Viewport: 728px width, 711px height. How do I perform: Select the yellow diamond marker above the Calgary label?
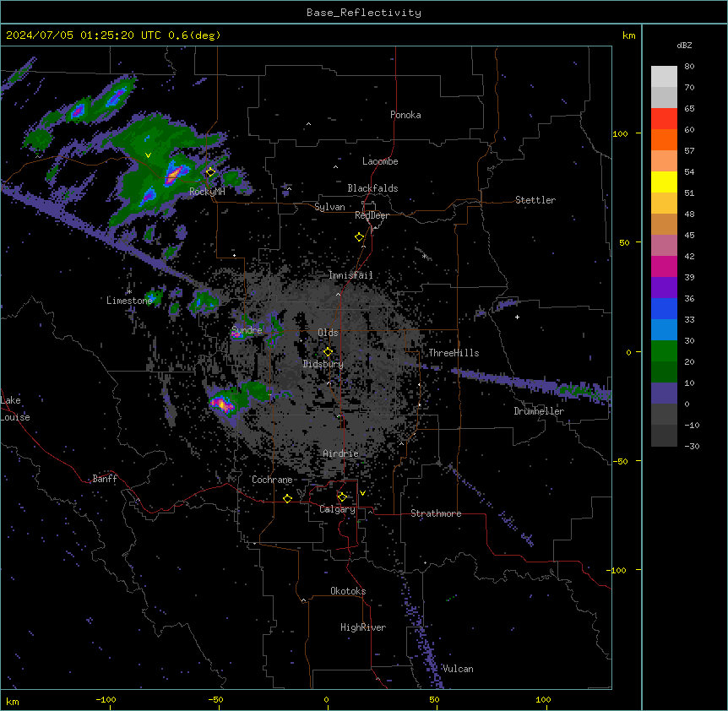(x=342, y=497)
